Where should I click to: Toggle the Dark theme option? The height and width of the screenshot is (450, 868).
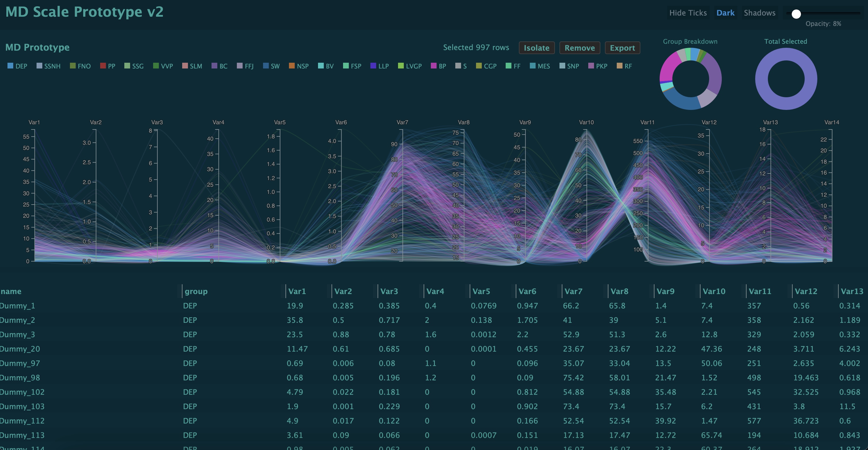pyautogui.click(x=725, y=13)
